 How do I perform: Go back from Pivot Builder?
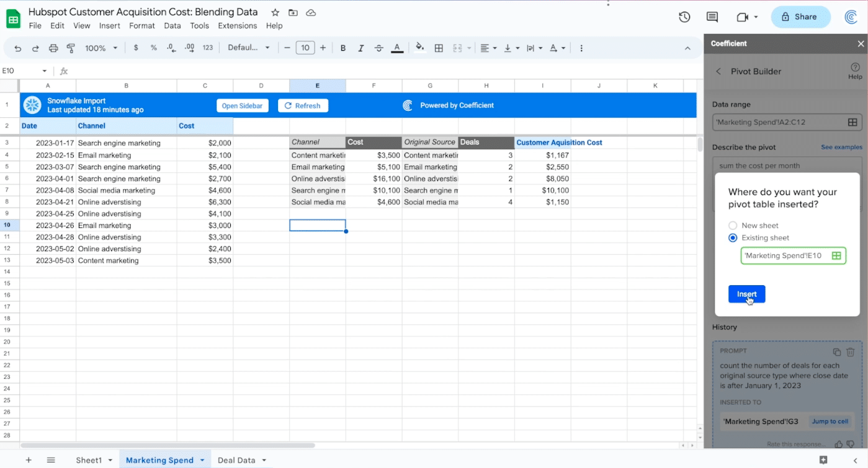718,71
